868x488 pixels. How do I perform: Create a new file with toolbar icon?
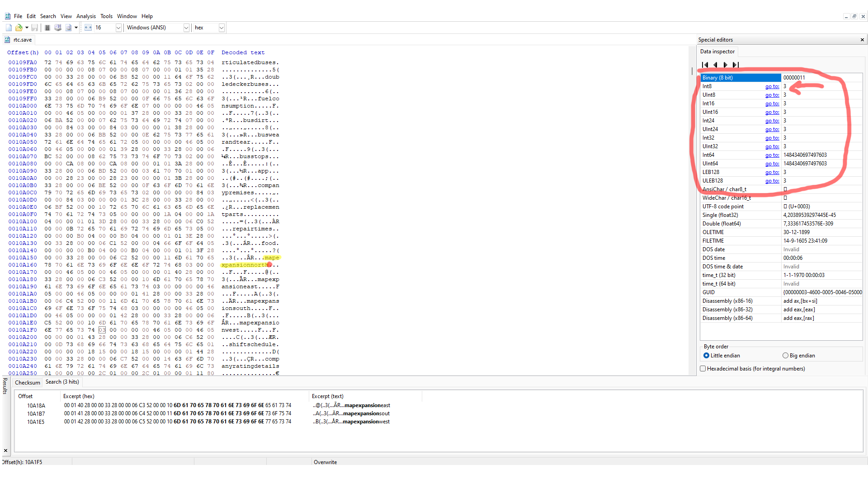(9, 28)
